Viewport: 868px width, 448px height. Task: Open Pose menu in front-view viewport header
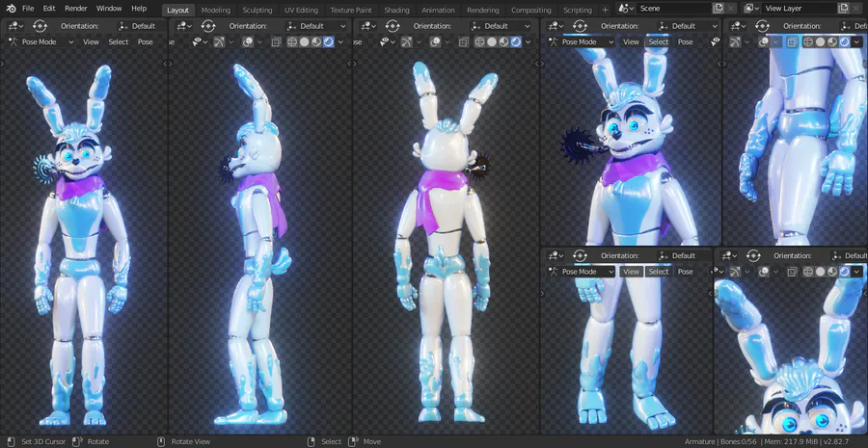[x=145, y=42]
